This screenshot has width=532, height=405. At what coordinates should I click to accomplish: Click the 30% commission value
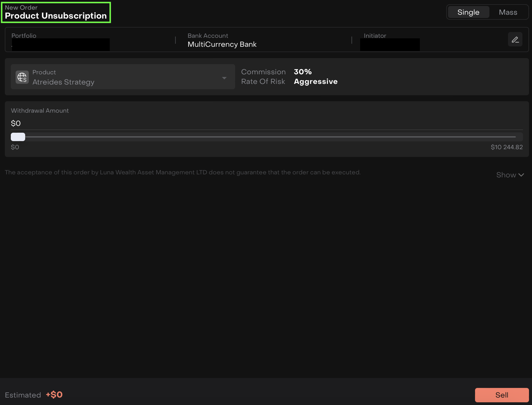click(x=303, y=72)
